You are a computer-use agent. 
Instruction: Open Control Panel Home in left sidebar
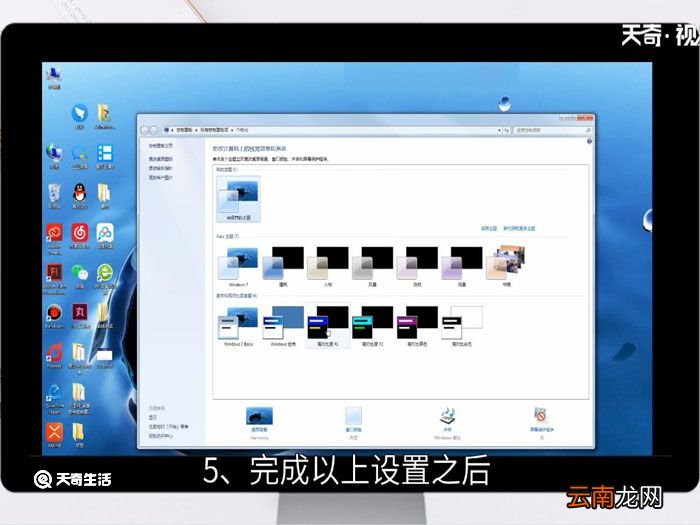coord(161,146)
